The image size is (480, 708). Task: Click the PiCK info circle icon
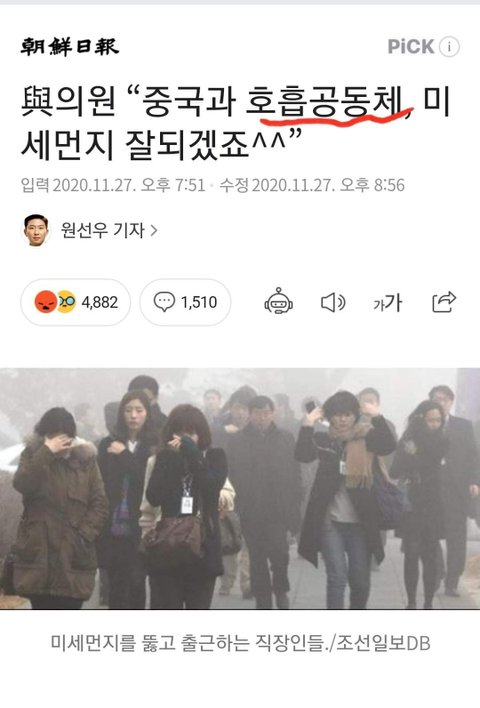click(x=449, y=47)
